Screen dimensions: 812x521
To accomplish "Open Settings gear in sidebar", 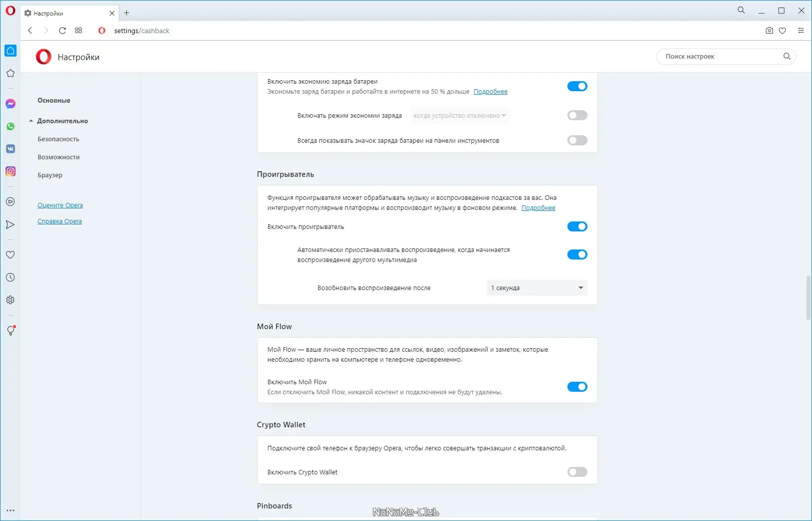I will coord(11,300).
